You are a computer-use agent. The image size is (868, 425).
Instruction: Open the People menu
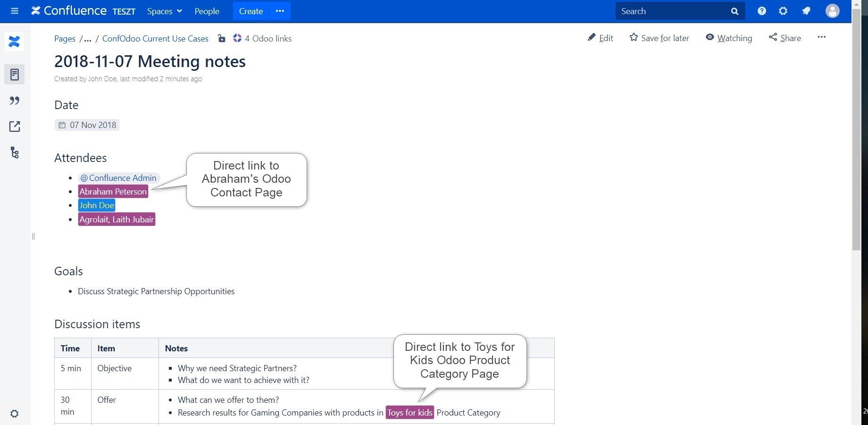(207, 11)
